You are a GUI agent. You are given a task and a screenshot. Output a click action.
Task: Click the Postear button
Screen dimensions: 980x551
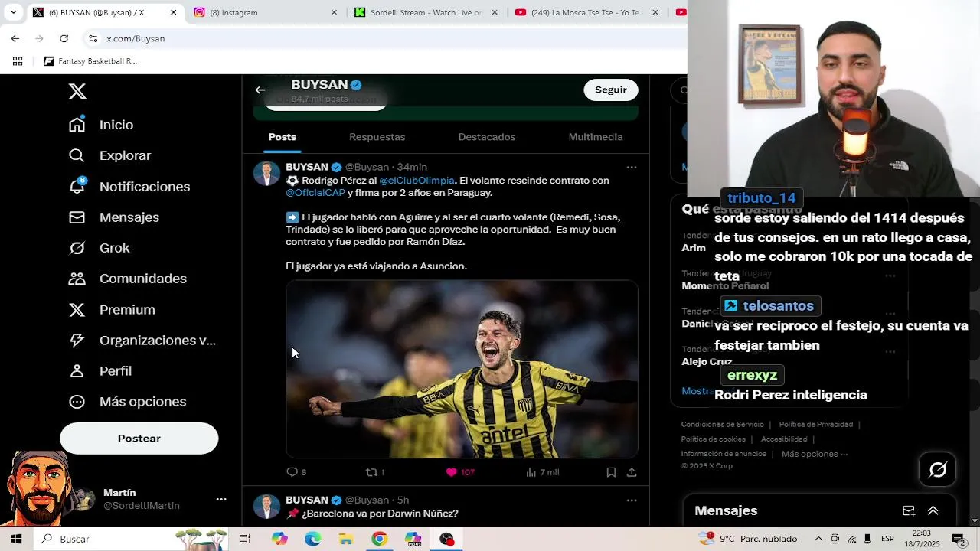tap(139, 439)
